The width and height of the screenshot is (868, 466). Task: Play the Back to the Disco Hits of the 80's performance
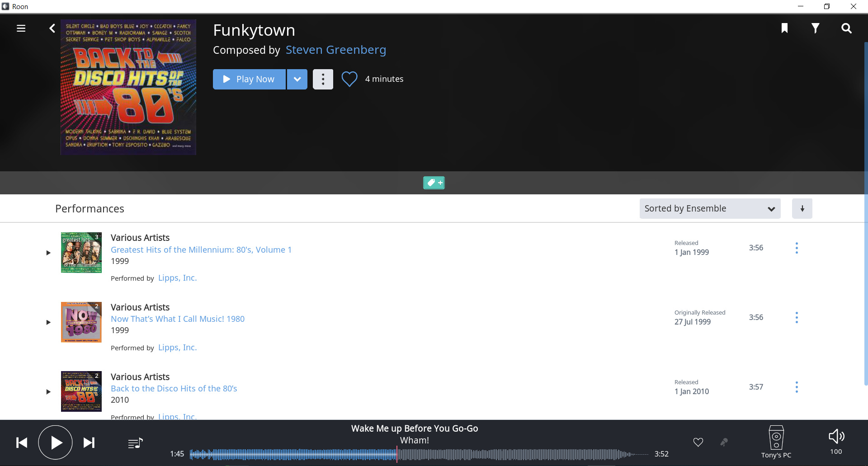coord(48,392)
